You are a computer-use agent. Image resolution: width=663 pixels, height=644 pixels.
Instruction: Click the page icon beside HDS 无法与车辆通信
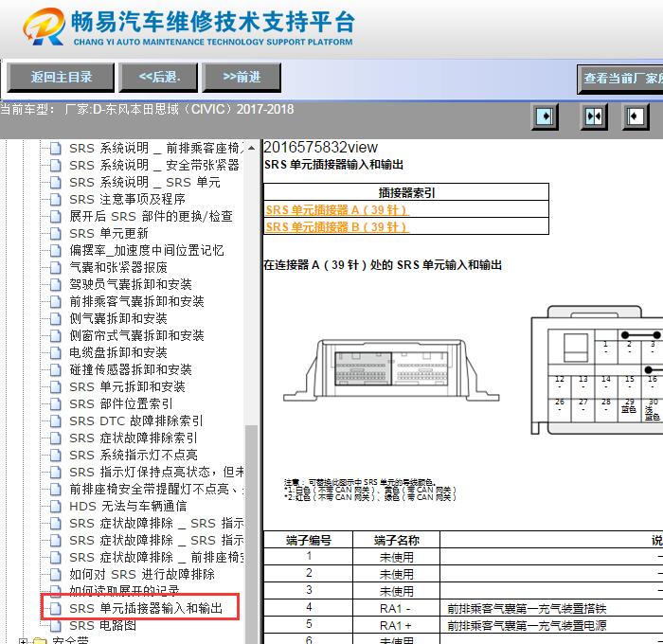[55, 506]
